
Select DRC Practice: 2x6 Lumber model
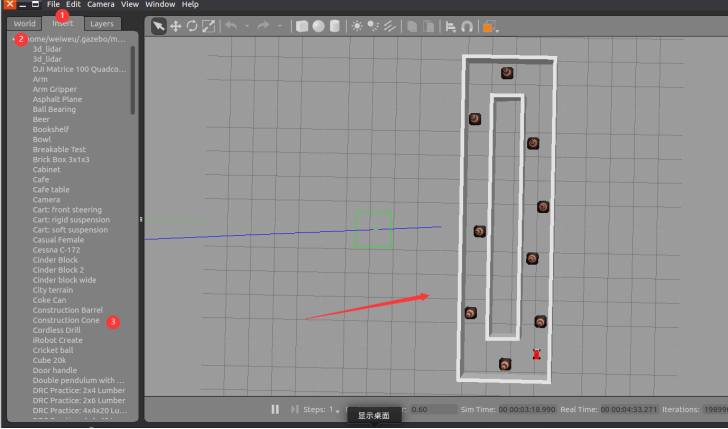point(79,401)
